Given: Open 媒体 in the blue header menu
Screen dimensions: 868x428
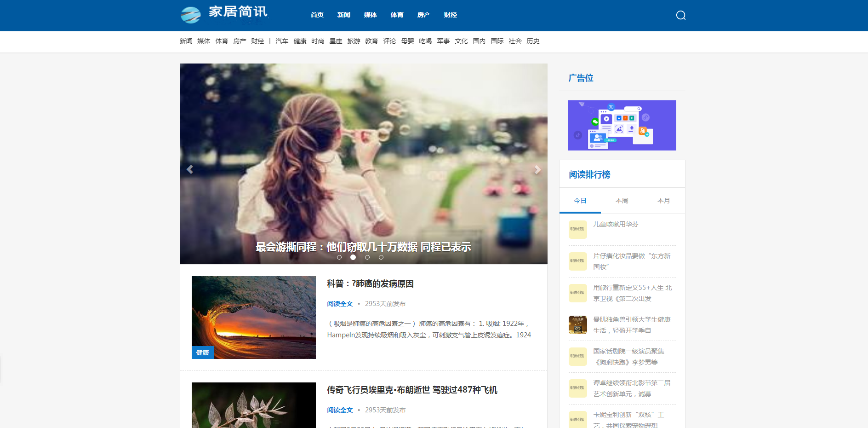Looking at the screenshot, I should (371, 15).
